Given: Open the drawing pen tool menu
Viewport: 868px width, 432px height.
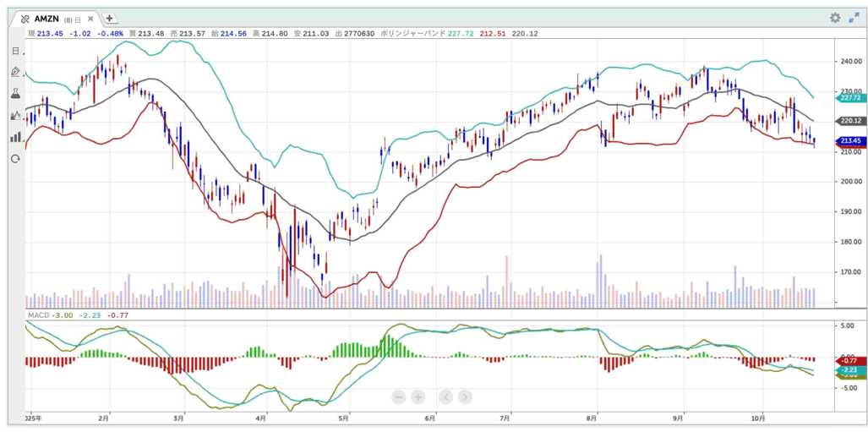Looking at the screenshot, I should [x=15, y=72].
